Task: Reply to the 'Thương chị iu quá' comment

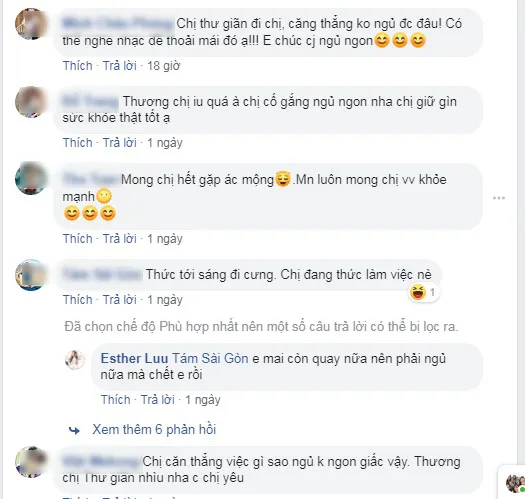Action: click(120, 143)
